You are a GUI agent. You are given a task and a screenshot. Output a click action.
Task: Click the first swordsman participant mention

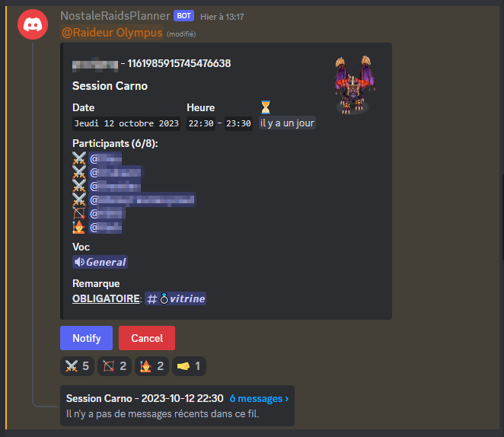105,158
